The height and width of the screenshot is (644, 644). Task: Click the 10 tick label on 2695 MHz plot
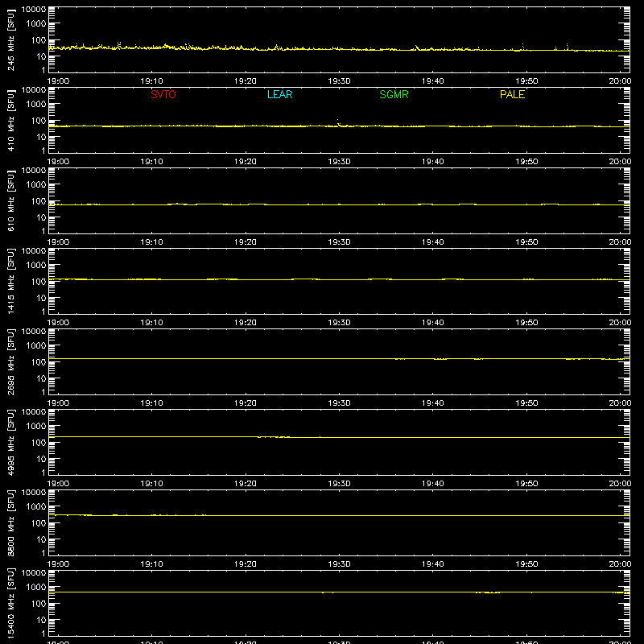coord(41,378)
